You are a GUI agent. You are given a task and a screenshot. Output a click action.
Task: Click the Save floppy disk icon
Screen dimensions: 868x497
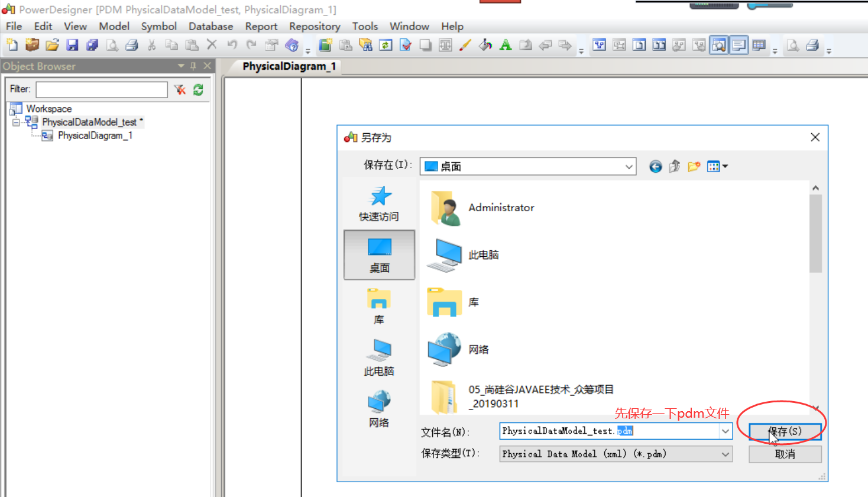point(72,45)
